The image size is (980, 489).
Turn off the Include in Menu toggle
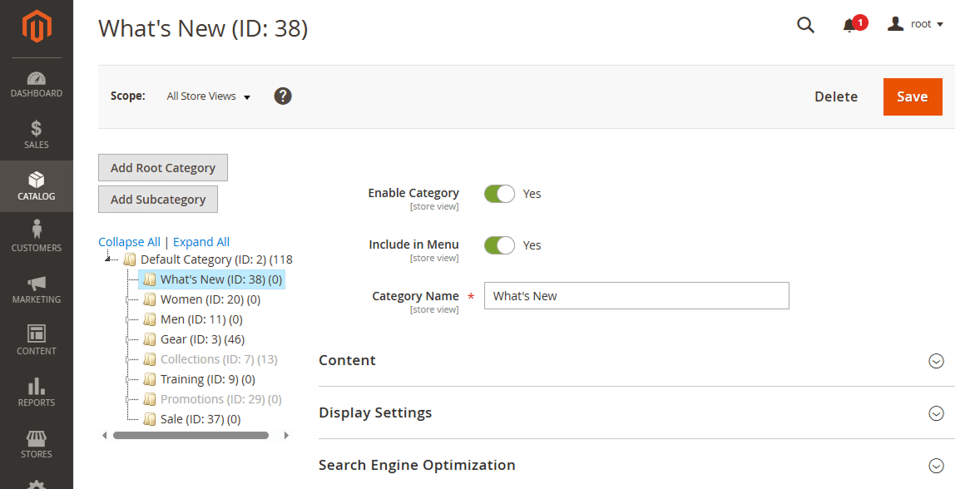(499, 244)
